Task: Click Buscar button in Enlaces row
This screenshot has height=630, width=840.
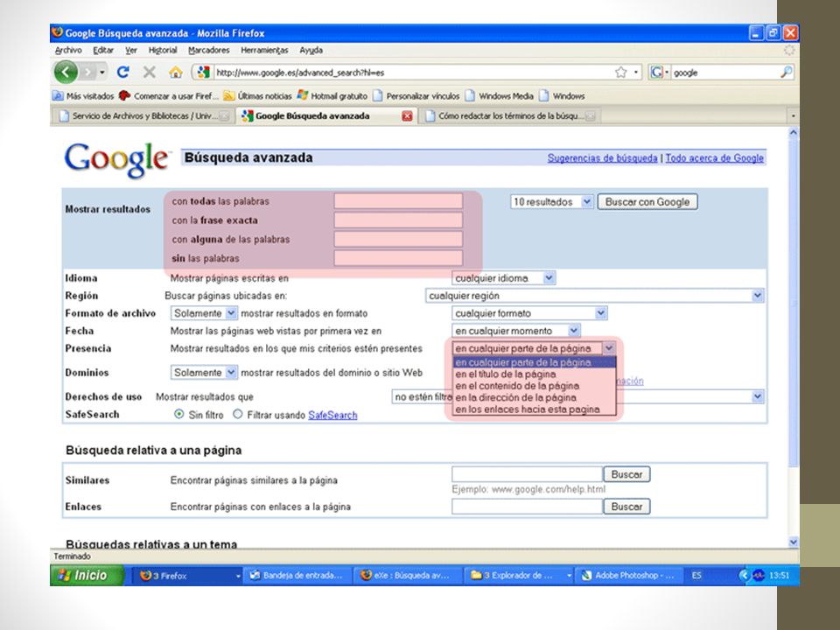Action: click(626, 507)
